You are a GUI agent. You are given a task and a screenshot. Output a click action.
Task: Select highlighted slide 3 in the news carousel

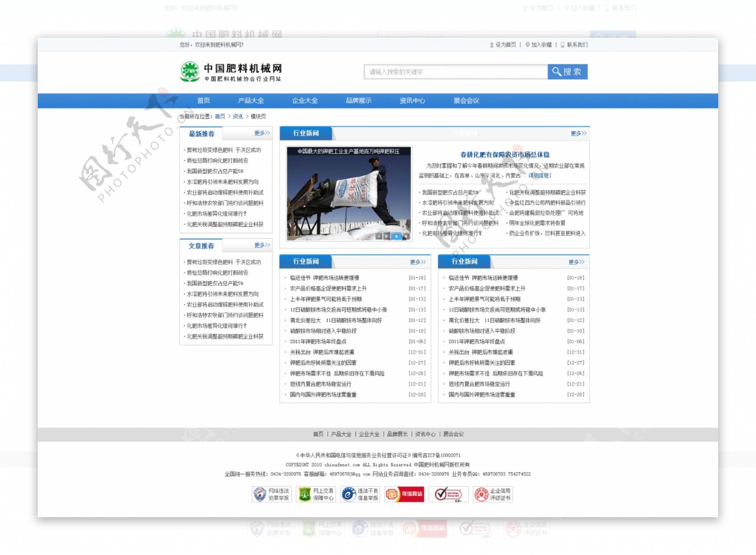pyautogui.click(x=396, y=236)
